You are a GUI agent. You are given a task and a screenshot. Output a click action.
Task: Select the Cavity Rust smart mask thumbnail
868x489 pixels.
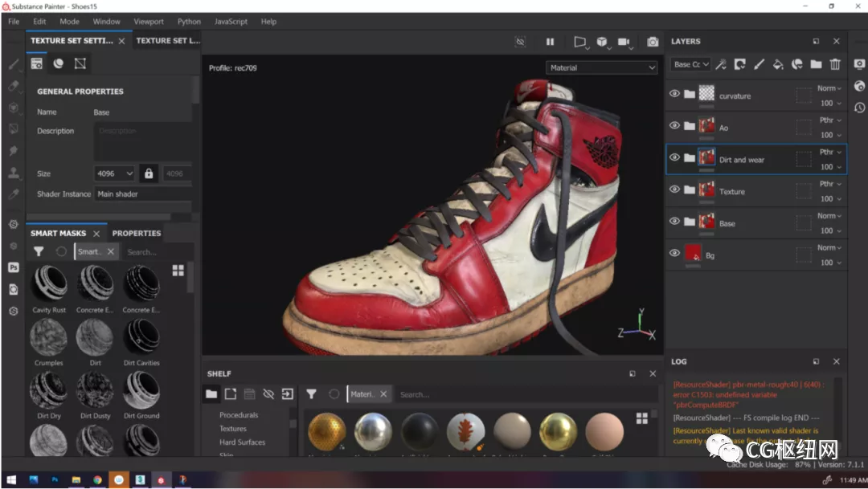[x=49, y=283]
